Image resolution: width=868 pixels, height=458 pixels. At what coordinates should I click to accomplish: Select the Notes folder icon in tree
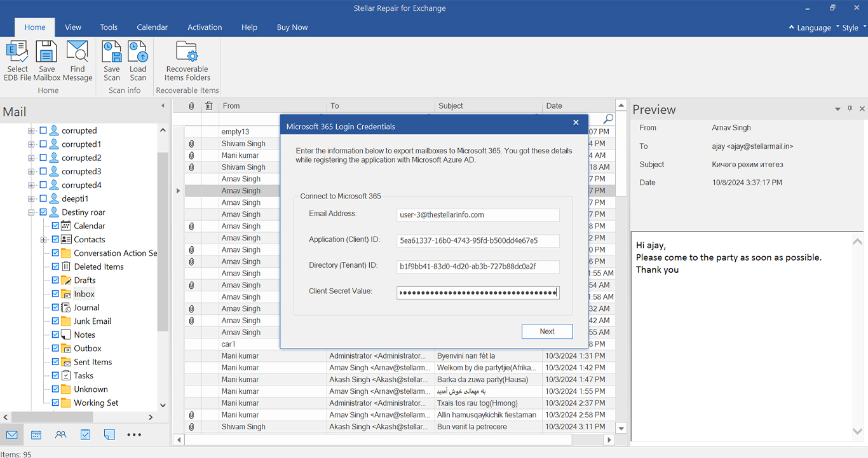click(x=66, y=335)
